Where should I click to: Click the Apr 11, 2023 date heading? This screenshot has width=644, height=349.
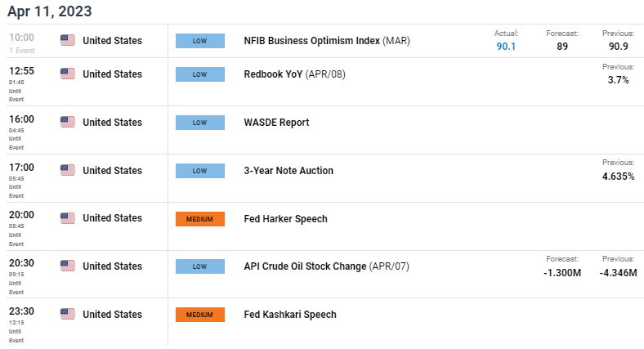[x=49, y=11]
